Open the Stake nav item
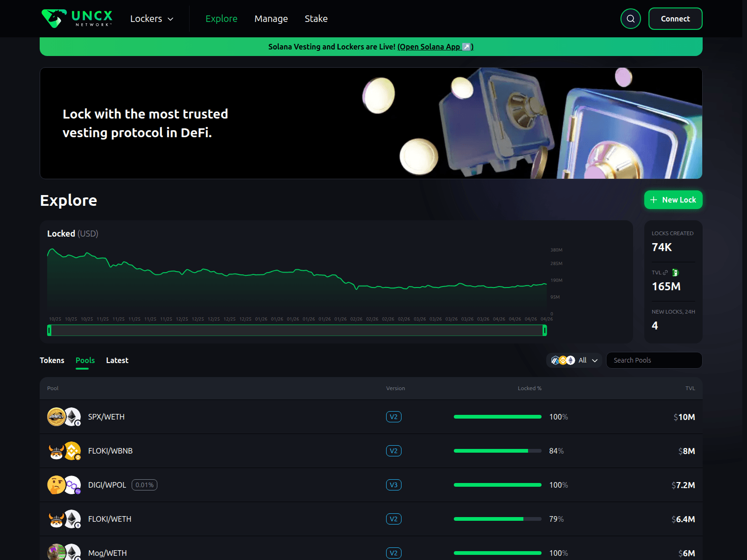The height and width of the screenshot is (560, 747). pyautogui.click(x=316, y=19)
